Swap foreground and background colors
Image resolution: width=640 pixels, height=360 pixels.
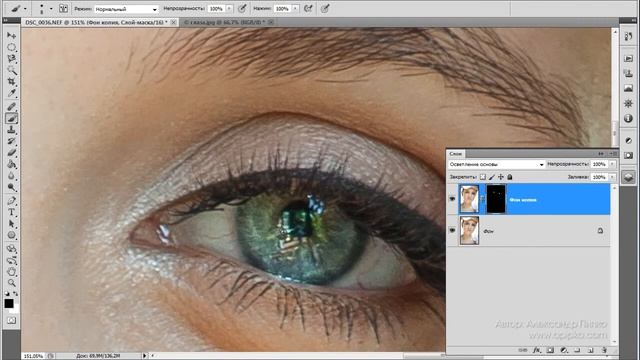tap(16, 294)
